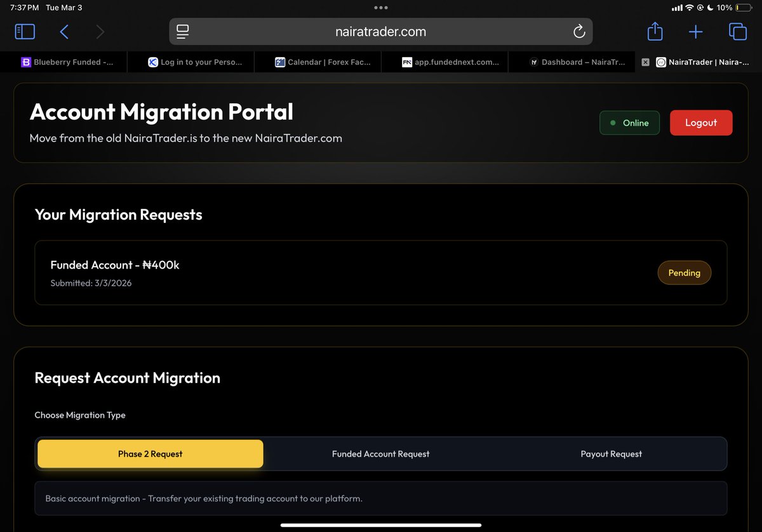Tap the Tue Mar 3 date in status bar
The image size is (762, 532).
coord(64,8)
